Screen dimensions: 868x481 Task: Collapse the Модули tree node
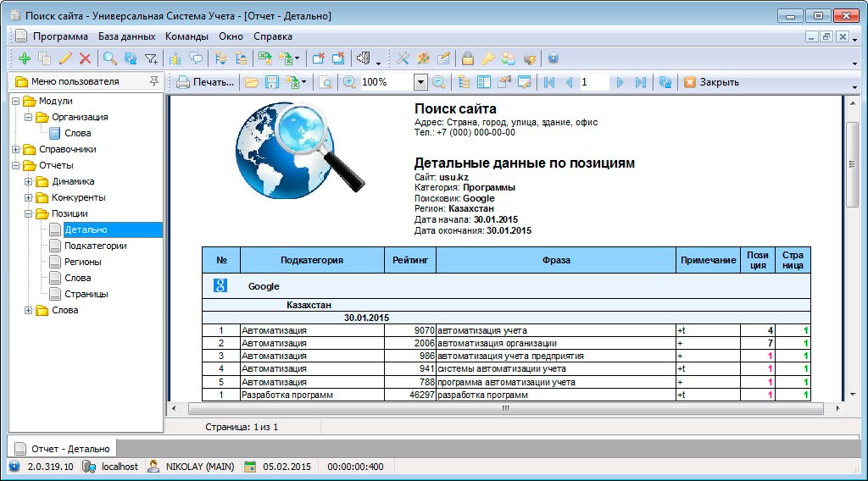(15, 101)
